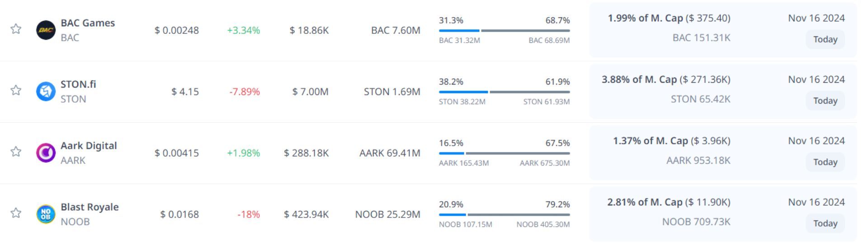Image resolution: width=868 pixels, height=246 pixels.
Task: Toggle the STON.fi watchlist star
Action: [x=16, y=90]
